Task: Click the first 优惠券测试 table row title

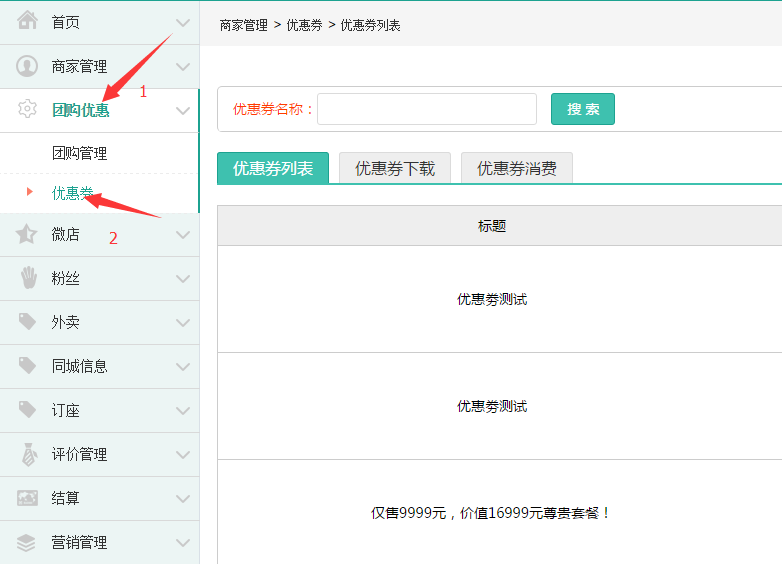Action: [492, 299]
